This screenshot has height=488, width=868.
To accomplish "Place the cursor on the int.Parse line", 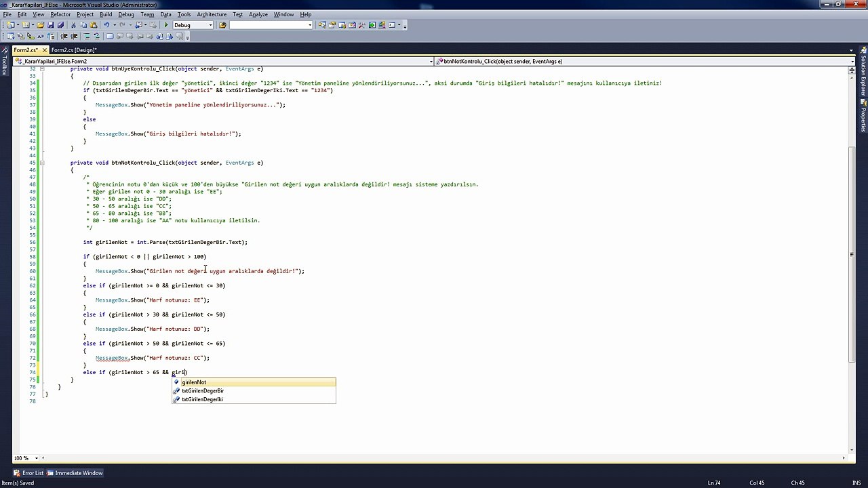I will click(x=165, y=242).
